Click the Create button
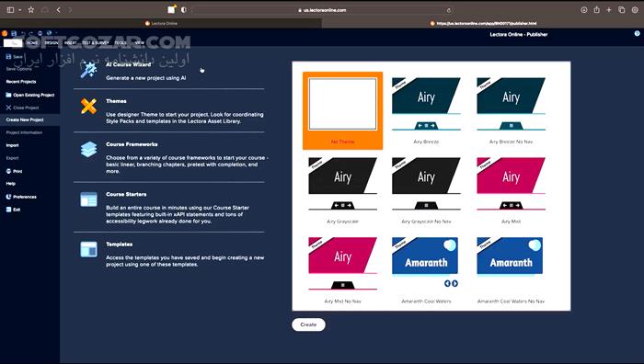 pyautogui.click(x=308, y=324)
